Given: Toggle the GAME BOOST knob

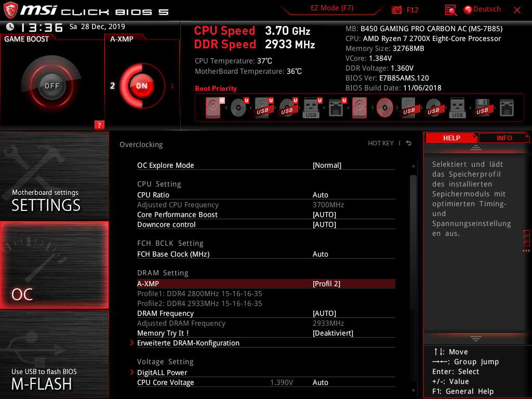Looking at the screenshot, I should point(51,86).
